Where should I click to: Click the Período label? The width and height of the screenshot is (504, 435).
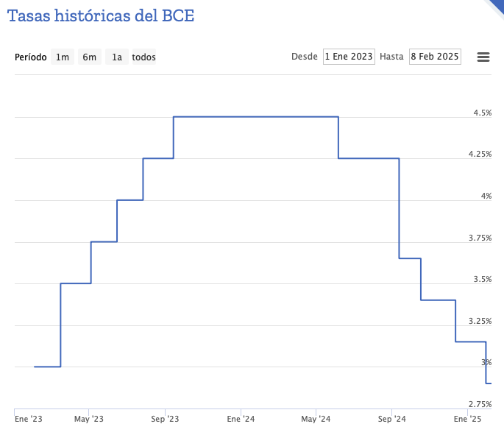point(31,57)
